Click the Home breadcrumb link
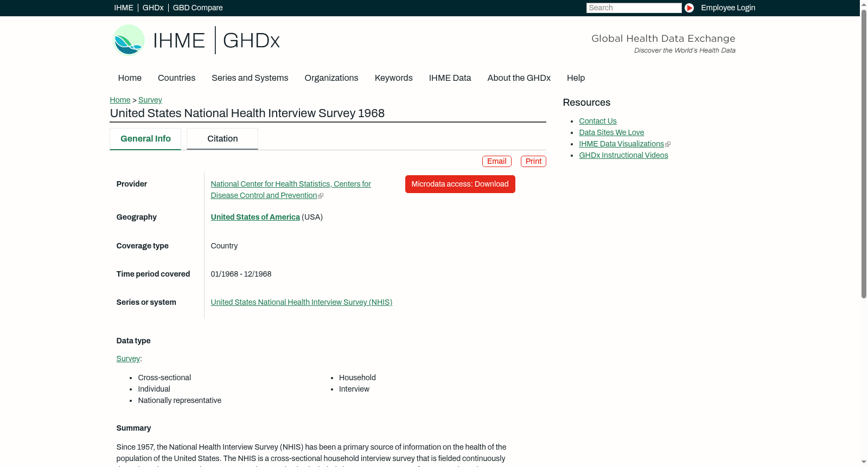868x467 pixels. click(120, 100)
